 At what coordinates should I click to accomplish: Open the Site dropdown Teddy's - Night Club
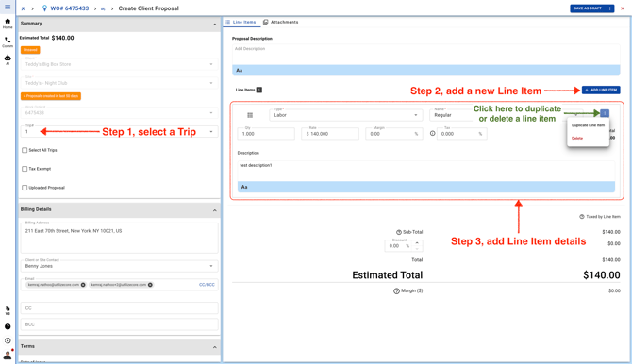[x=119, y=83]
